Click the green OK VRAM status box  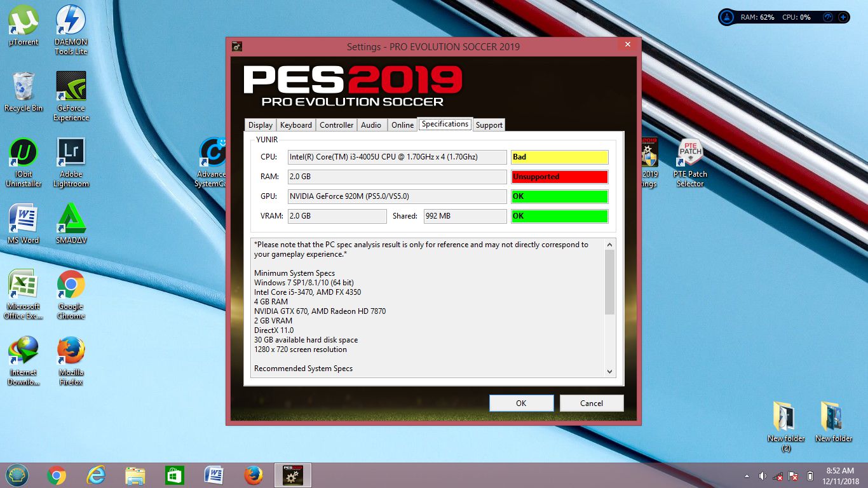[560, 216]
